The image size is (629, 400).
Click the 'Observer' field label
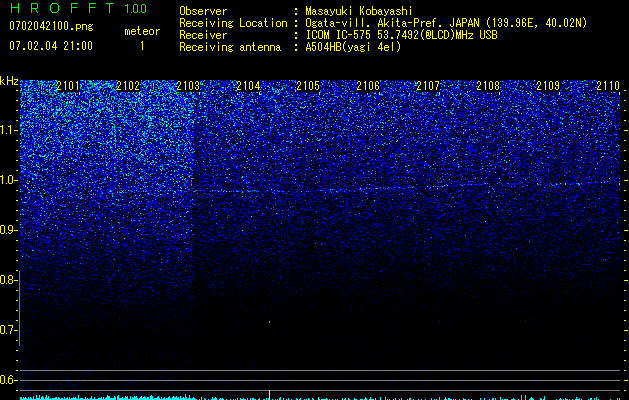coord(203,11)
